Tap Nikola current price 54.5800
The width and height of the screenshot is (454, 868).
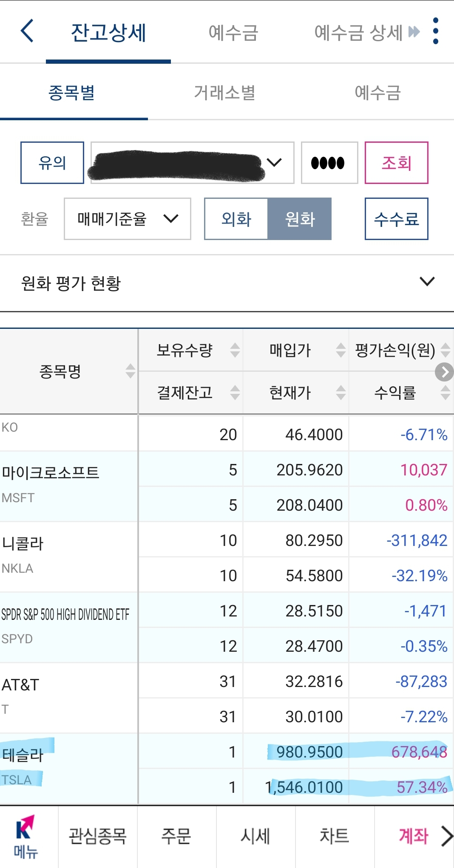coord(314,576)
